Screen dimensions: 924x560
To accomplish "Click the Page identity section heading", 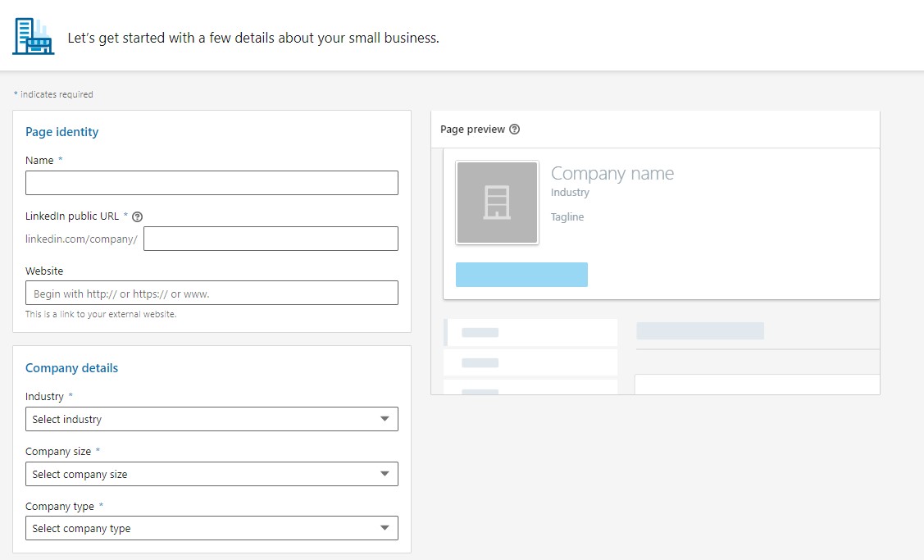I will (x=61, y=132).
